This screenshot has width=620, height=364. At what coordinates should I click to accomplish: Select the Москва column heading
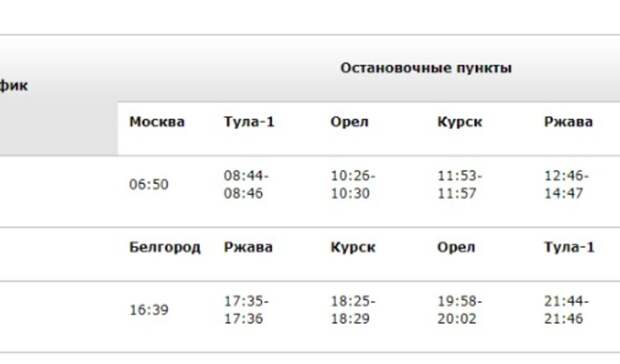coord(157,122)
